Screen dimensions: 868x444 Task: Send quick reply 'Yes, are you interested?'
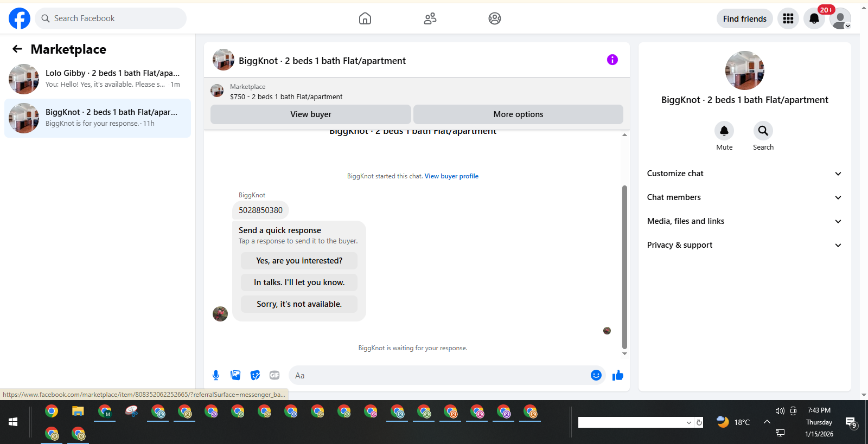point(299,261)
